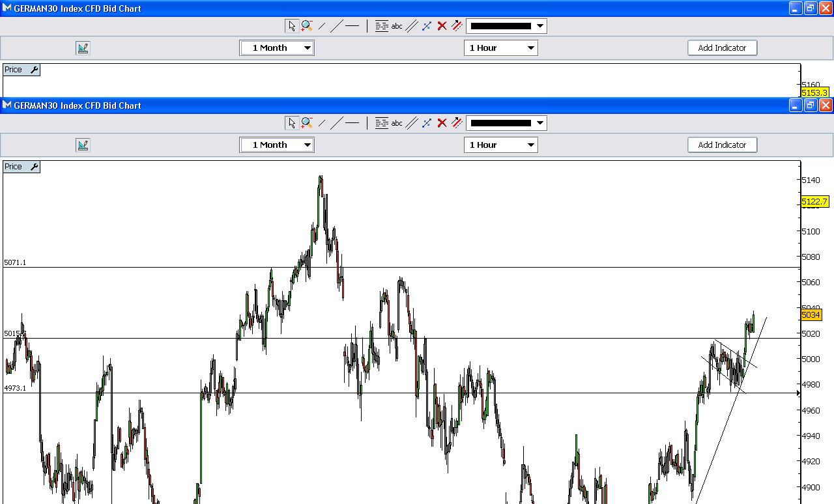
Task: Open the 1 Hour interval dropdown in the front chart window
Action: pos(501,145)
